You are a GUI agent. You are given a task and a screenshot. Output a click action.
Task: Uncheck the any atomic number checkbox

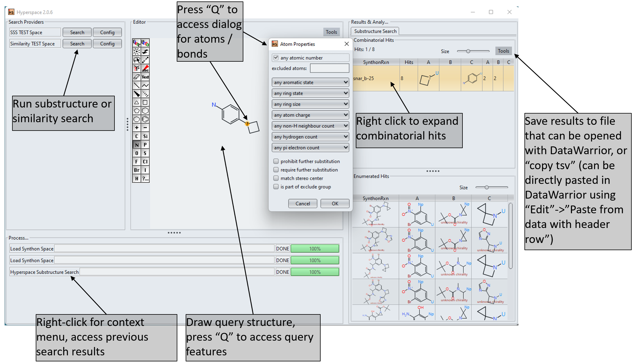pos(276,58)
